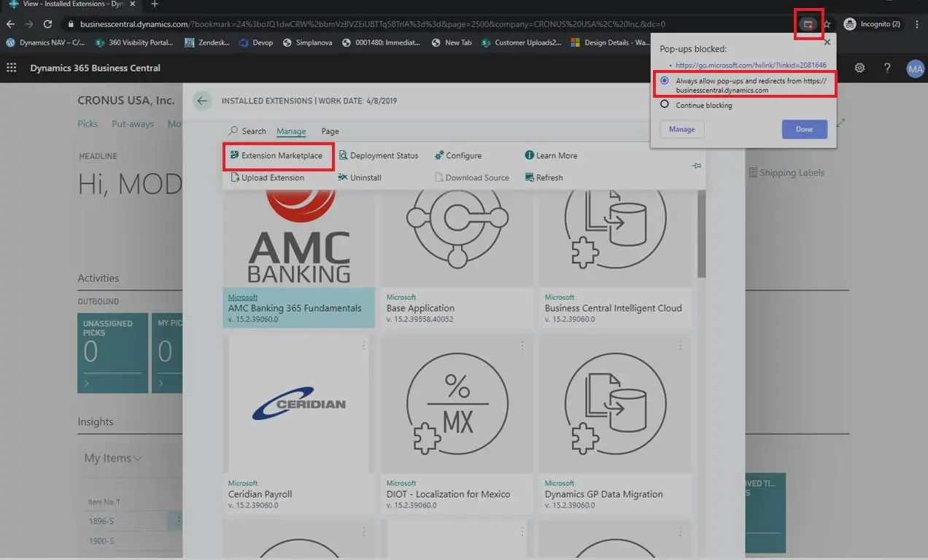This screenshot has height=560, width=928.
Task: Click the Manage button in pop-up dialog
Action: tap(682, 129)
